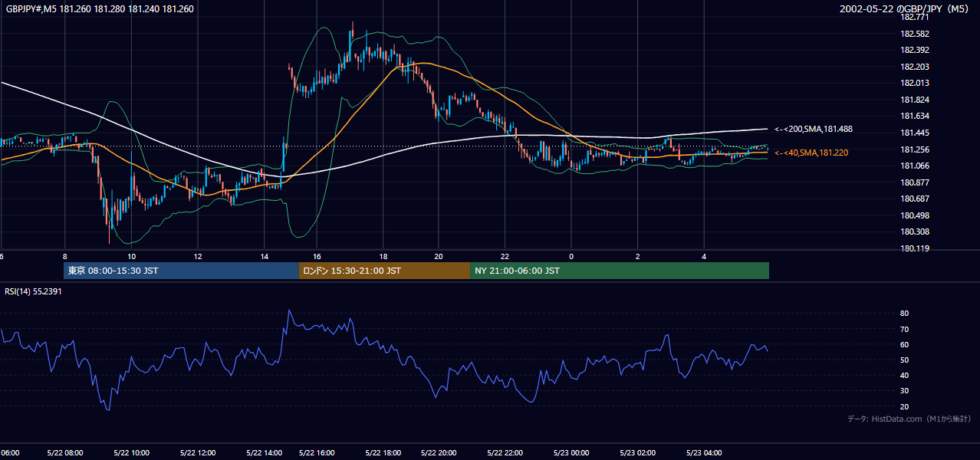The height and width of the screenshot is (460, 980).
Task: Click hour label 0 under price chart
Action: point(571,256)
